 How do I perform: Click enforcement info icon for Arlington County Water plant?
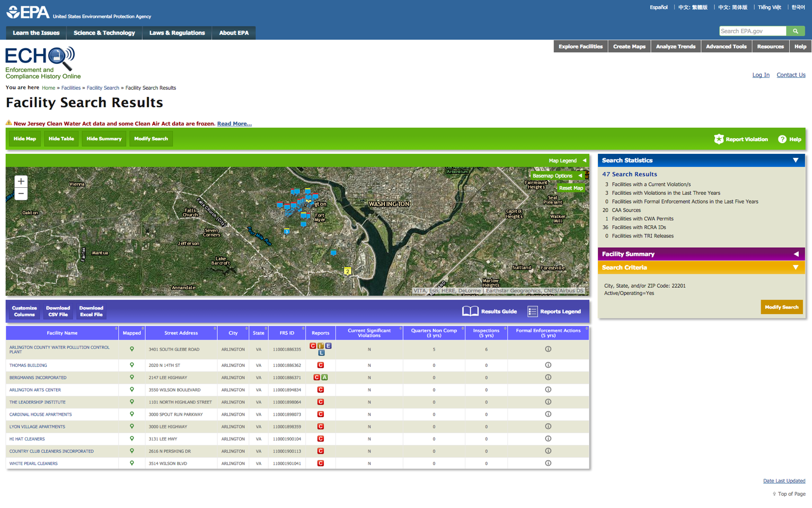click(548, 349)
